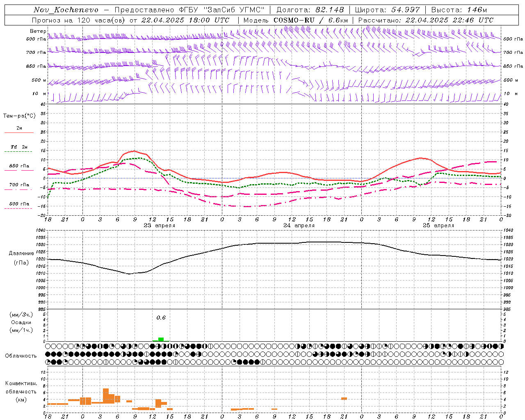
Task: Click the solid red 2м legend line
Action: pyautogui.click(x=19, y=132)
